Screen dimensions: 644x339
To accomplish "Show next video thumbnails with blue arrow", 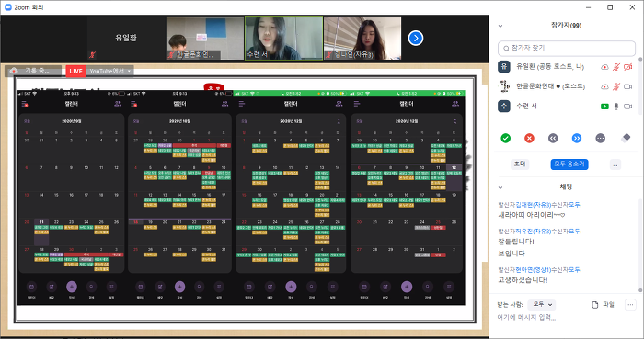I will [x=416, y=38].
